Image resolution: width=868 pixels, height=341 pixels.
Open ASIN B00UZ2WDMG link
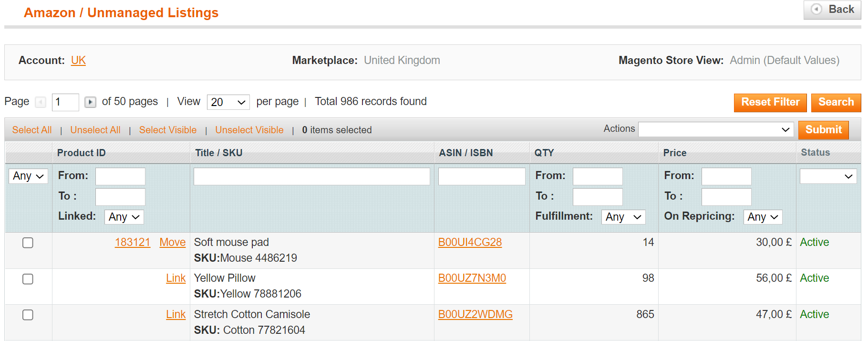[x=475, y=314]
